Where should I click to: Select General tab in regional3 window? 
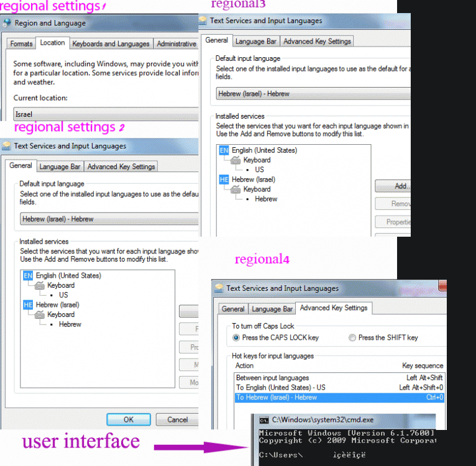tap(216, 40)
